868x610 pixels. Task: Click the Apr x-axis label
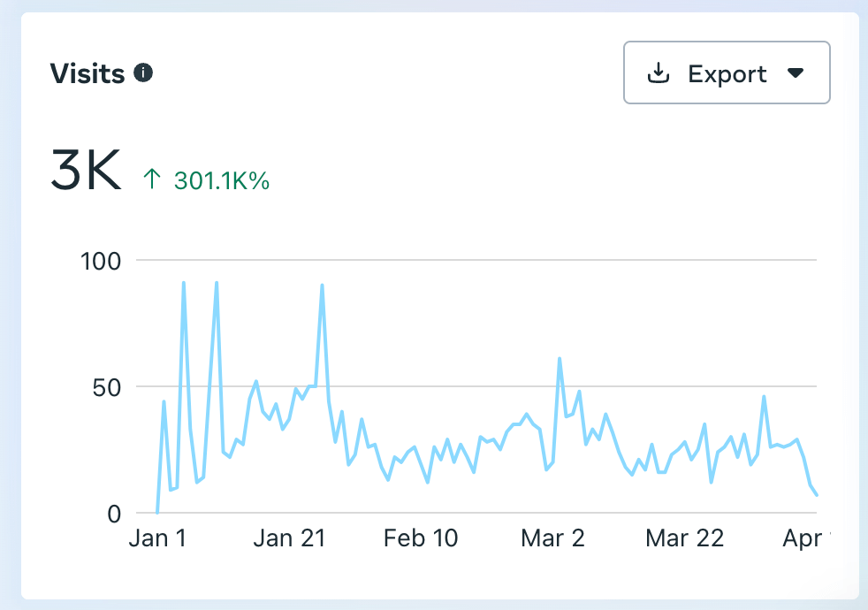point(804,538)
